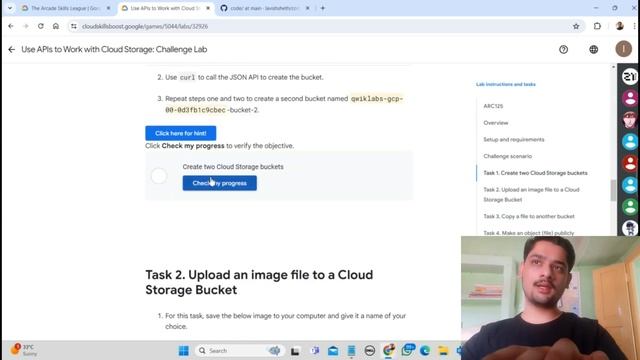Bookmark this page with the star icon
The height and width of the screenshot is (360, 640).
tap(576, 26)
